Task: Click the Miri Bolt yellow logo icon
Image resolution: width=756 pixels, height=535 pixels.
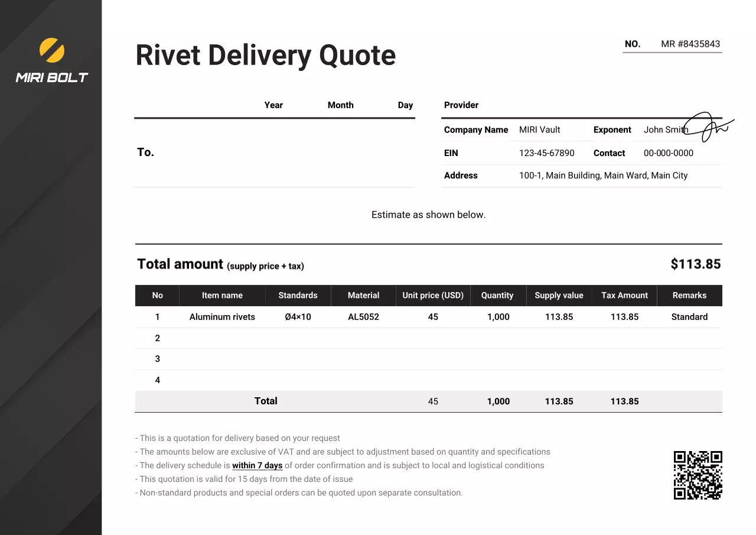Action: pos(51,50)
